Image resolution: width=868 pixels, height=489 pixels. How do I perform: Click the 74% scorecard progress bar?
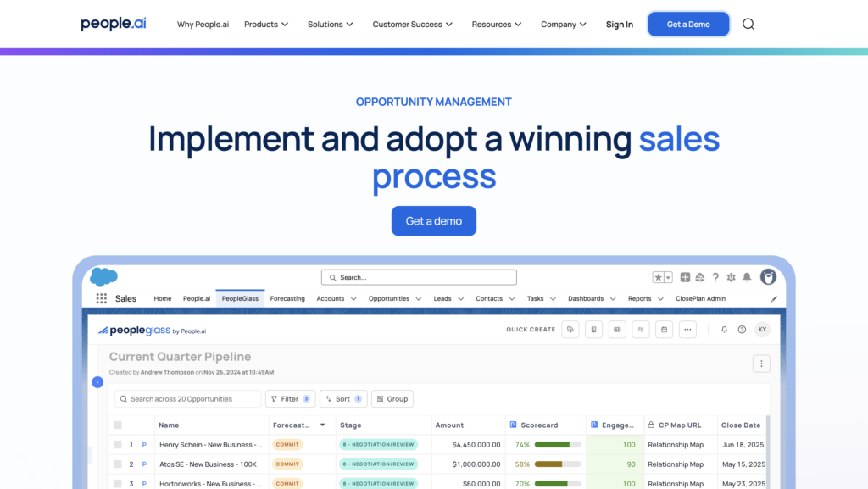558,445
